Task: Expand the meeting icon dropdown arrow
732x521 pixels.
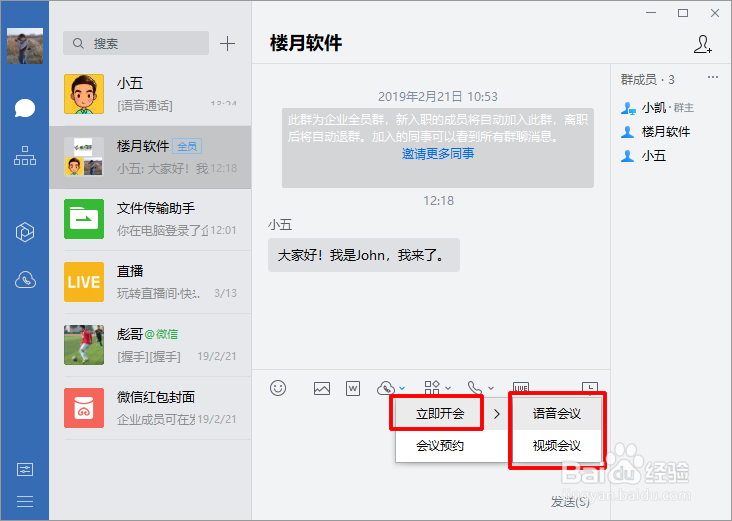Action: click(x=402, y=388)
